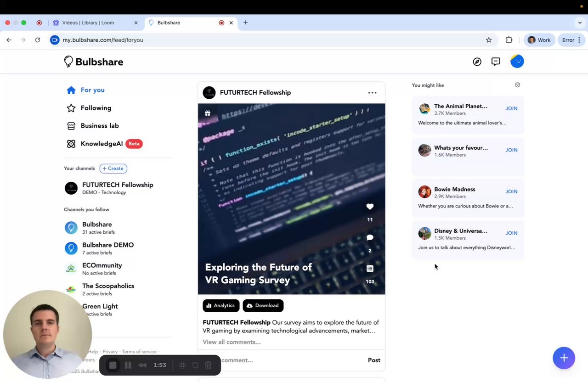Join Disney & Universa... community

pos(511,233)
